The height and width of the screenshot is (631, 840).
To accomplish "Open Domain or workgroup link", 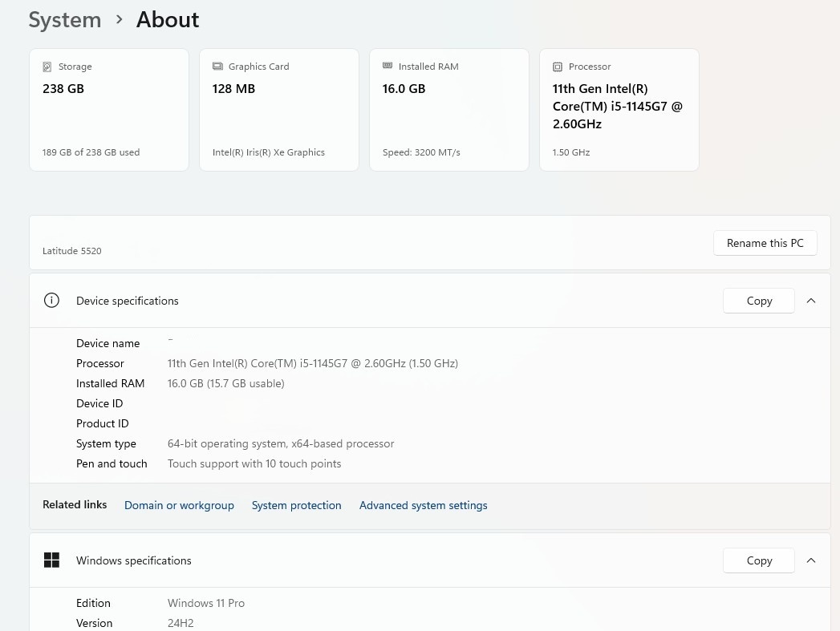I will pos(179,505).
